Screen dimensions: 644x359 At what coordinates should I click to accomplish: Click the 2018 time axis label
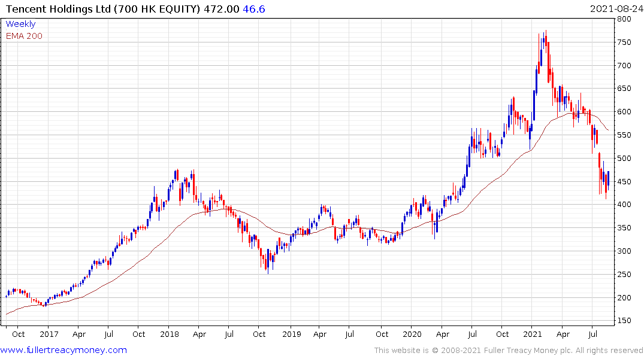click(x=170, y=334)
